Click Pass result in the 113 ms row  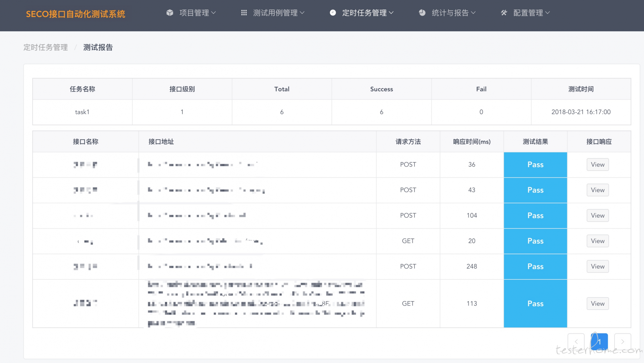click(535, 304)
